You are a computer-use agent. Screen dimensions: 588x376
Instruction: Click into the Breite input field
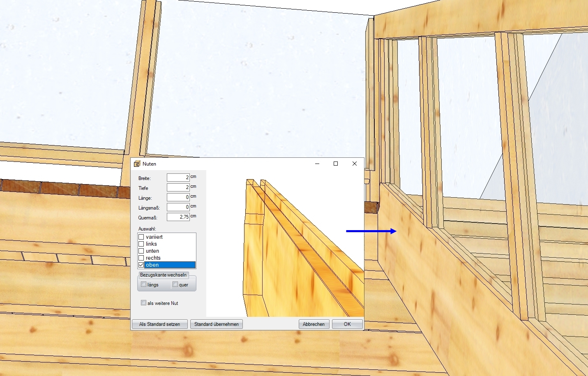178,178
